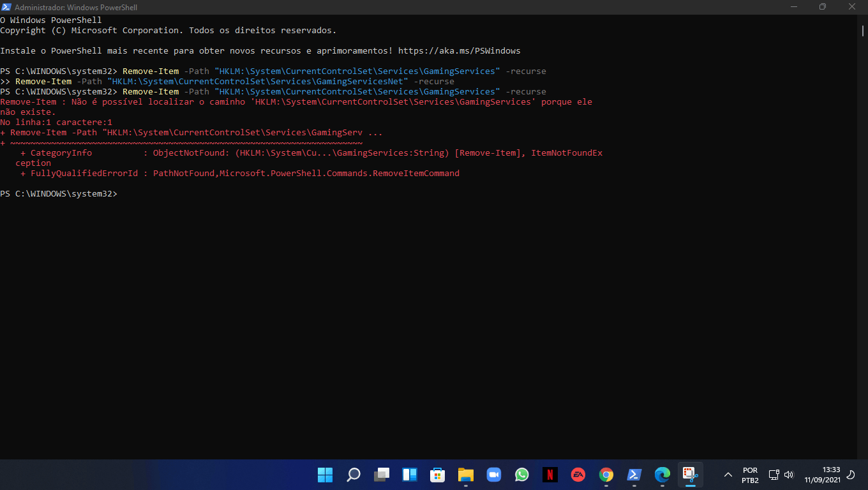The image size is (868, 490).
Task: Open Zoom from the taskbar
Action: click(494, 475)
